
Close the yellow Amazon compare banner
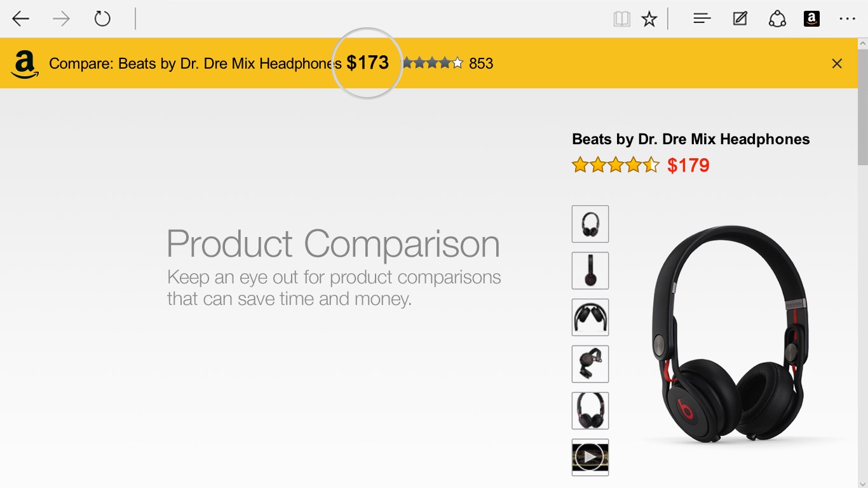coord(837,64)
